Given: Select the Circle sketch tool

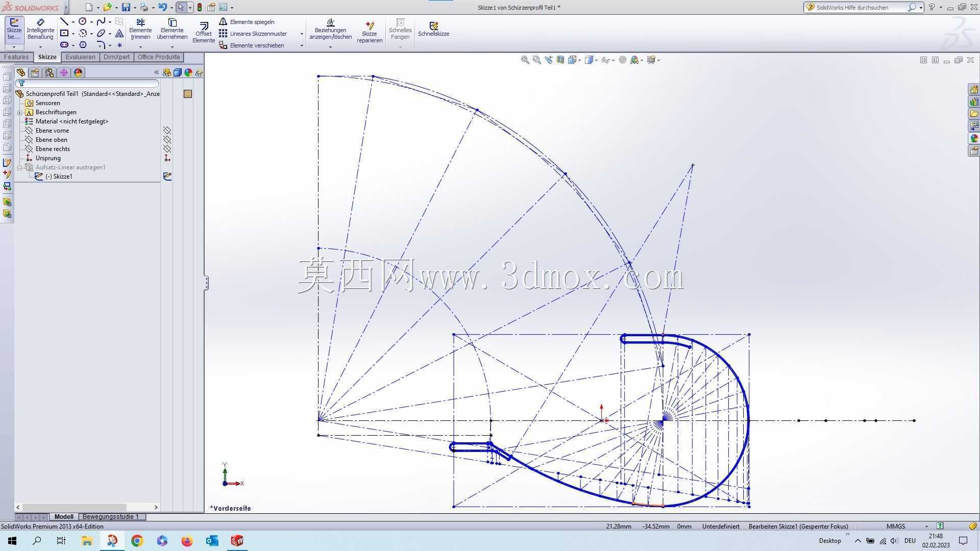Looking at the screenshot, I should point(83,21).
